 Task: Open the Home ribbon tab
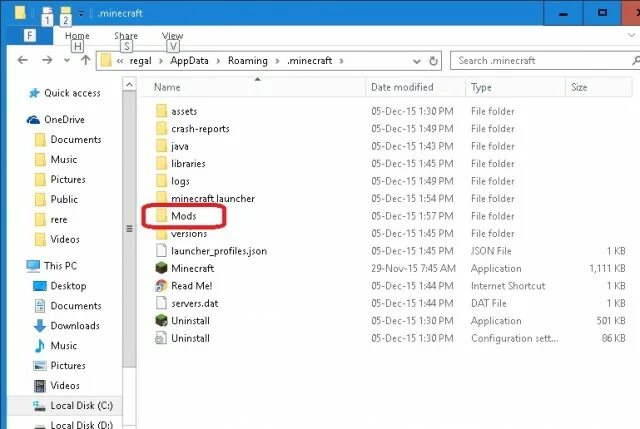tap(77, 36)
